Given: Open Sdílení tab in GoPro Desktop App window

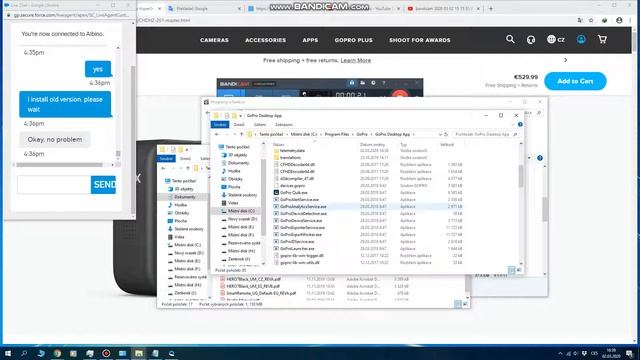Looking at the screenshot, I should coord(260,124).
